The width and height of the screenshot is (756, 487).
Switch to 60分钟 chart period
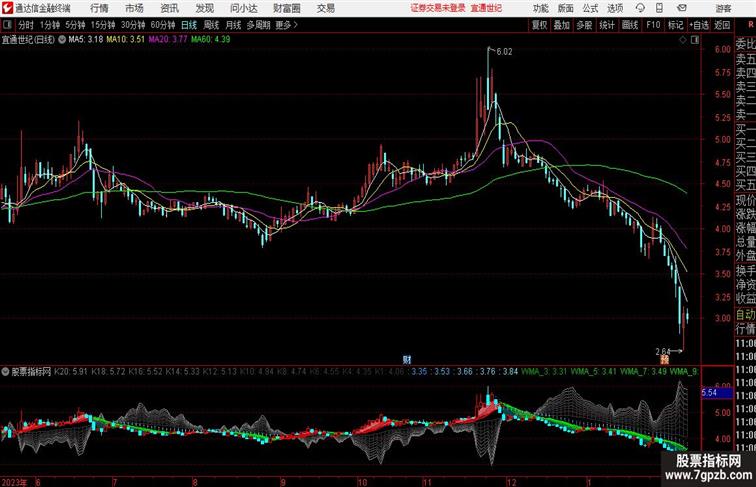click(162, 25)
